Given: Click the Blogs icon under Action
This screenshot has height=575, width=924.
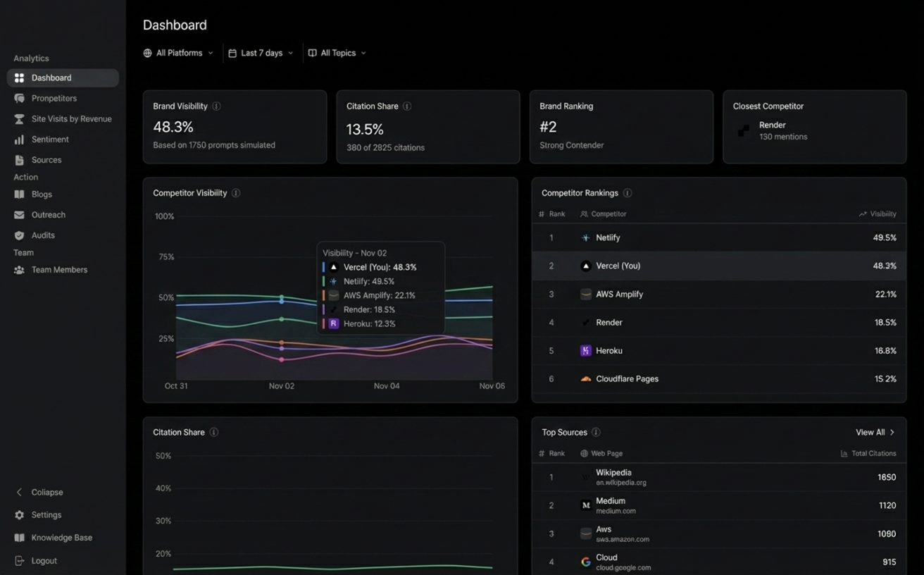Looking at the screenshot, I should coord(19,194).
